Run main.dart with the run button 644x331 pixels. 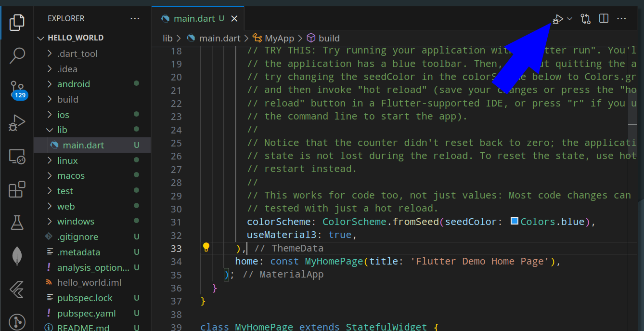point(558,18)
